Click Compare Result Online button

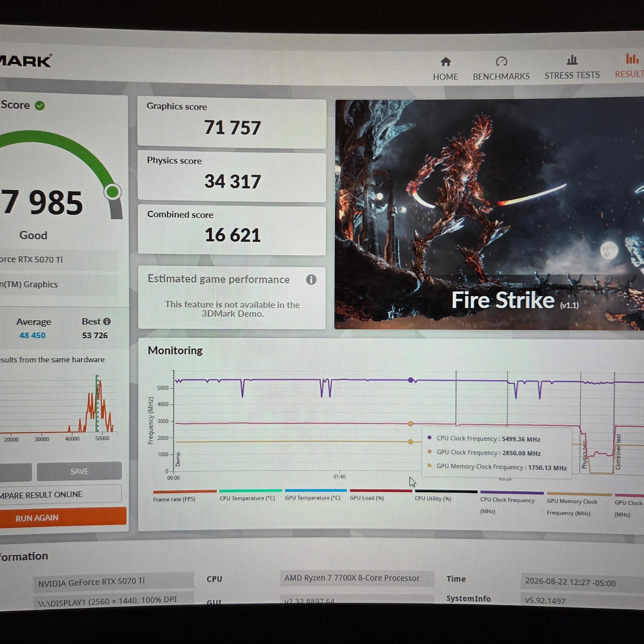point(60,494)
